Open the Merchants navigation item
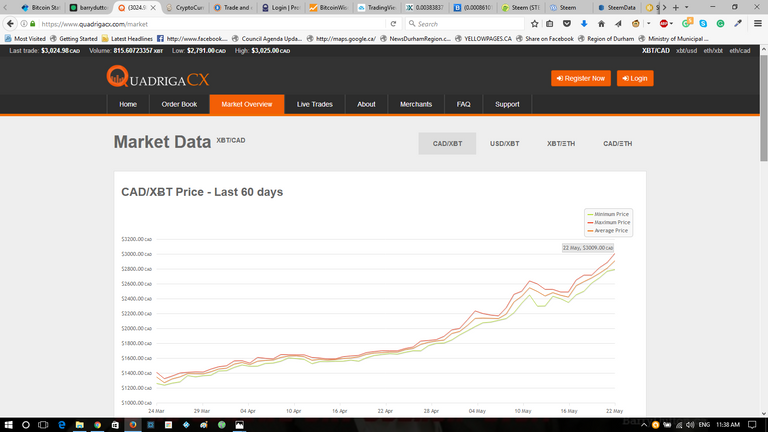768x432 pixels. coord(416,104)
